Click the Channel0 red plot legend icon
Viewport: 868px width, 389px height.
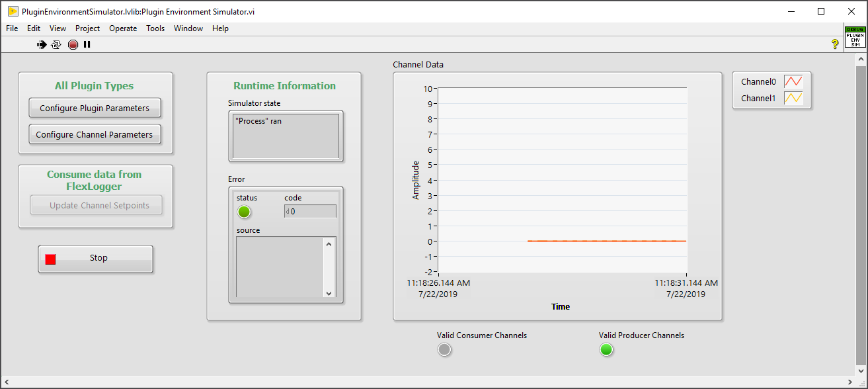pos(793,82)
